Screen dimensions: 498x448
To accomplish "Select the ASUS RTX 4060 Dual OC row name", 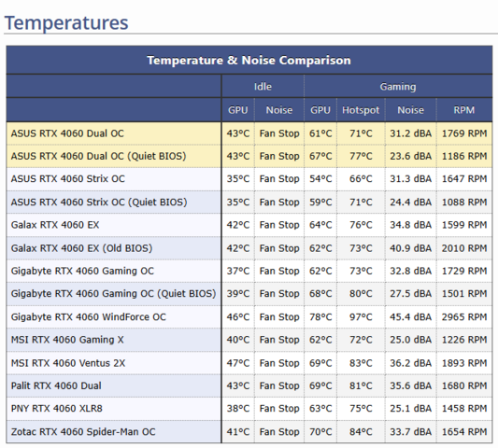I will [67, 133].
